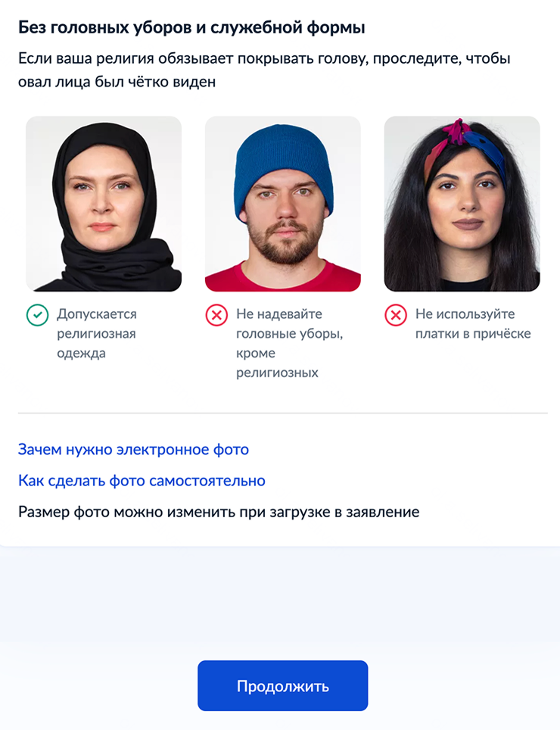Click the caption "Не надевайте головные уборы"
560x730 pixels.
coord(290,343)
